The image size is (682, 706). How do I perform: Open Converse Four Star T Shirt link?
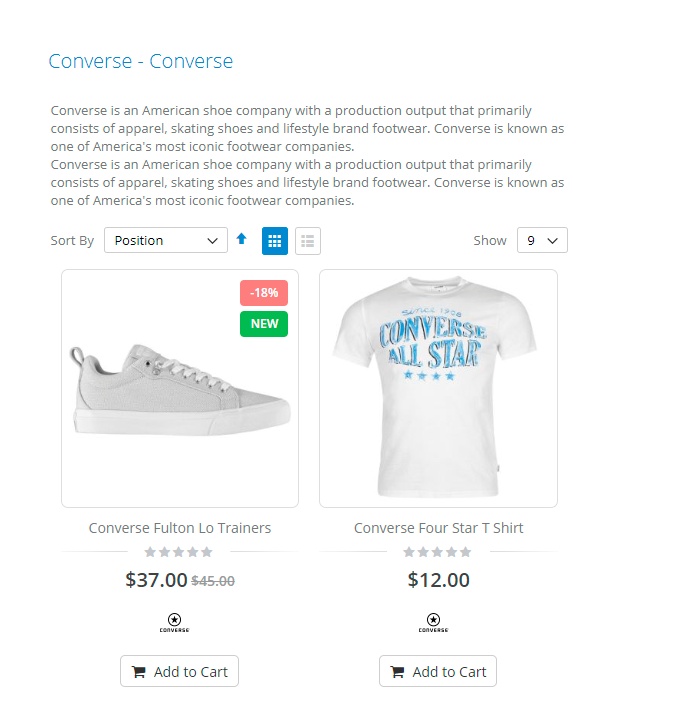tap(438, 528)
